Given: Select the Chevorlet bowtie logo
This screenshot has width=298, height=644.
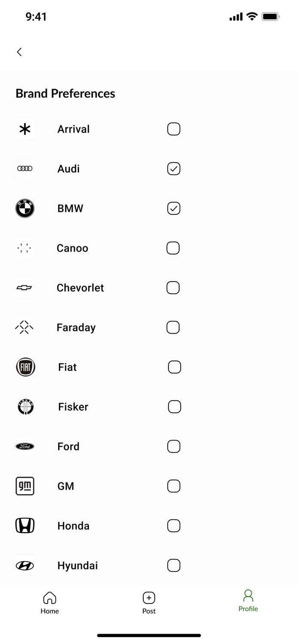Looking at the screenshot, I should [25, 288].
